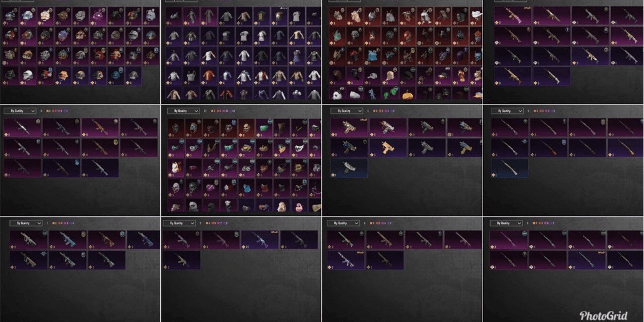Pick the white grinning-teeth face mask
The width and height of the screenshot is (644, 322).
(299, 148)
